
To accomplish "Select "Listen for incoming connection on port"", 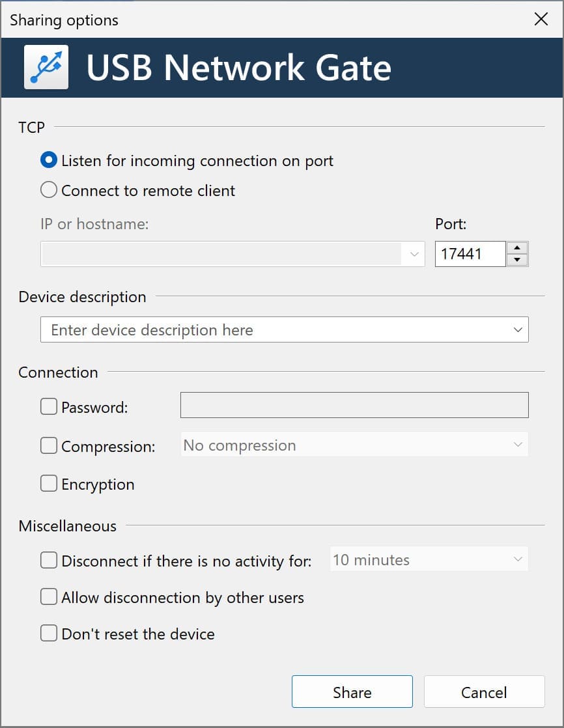I will [x=49, y=160].
